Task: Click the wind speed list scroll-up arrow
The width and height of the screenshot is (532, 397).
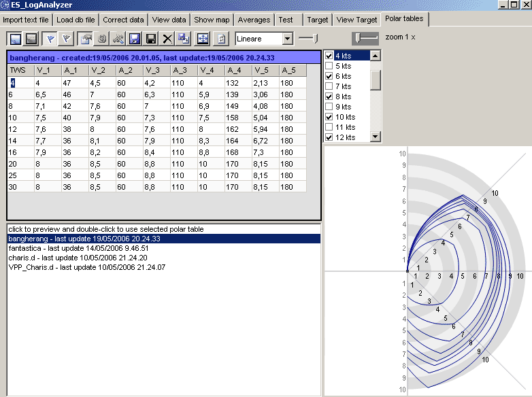Action: (x=375, y=55)
